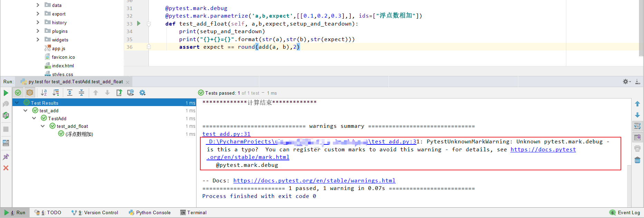
Task: Clear all console output with trash icon
Action: (x=637, y=160)
